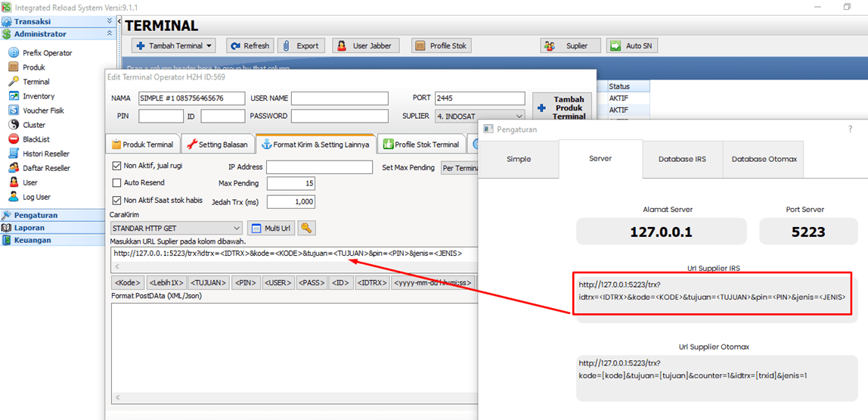The width and height of the screenshot is (868, 420).
Task: Uncheck Non Aktif Saat stok habis
Action: pos(116,201)
